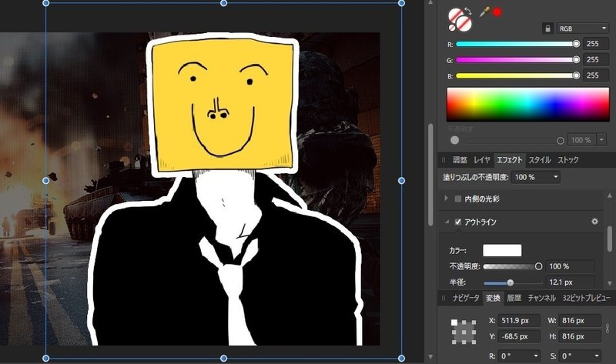
Task: Switch to the 調整 tab
Action: point(460,160)
